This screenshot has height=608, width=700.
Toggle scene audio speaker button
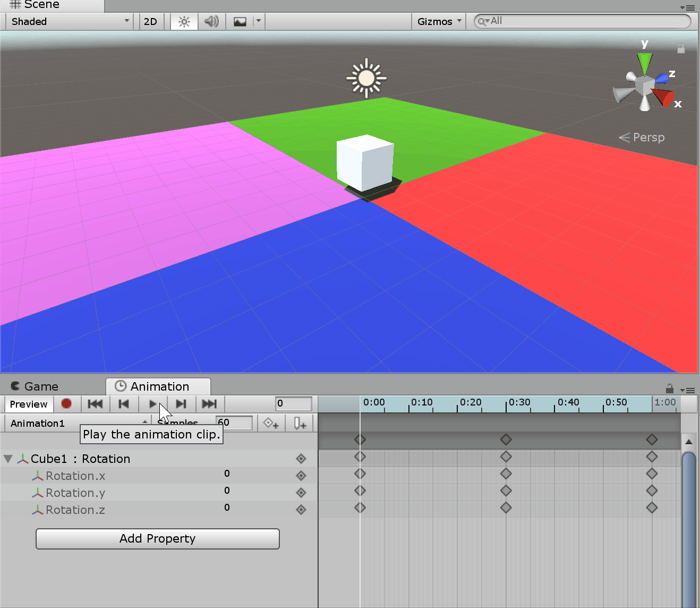coord(211,22)
